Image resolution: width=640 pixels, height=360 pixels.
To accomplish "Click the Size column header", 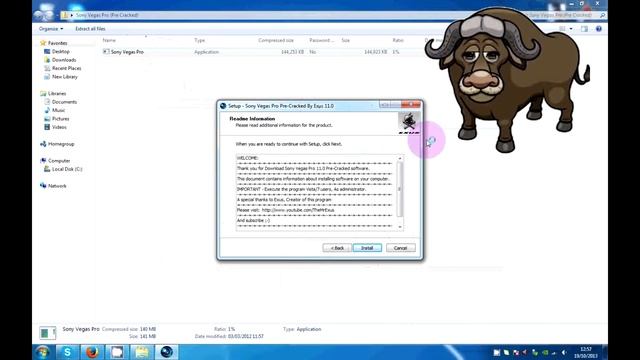I will [345, 40].
